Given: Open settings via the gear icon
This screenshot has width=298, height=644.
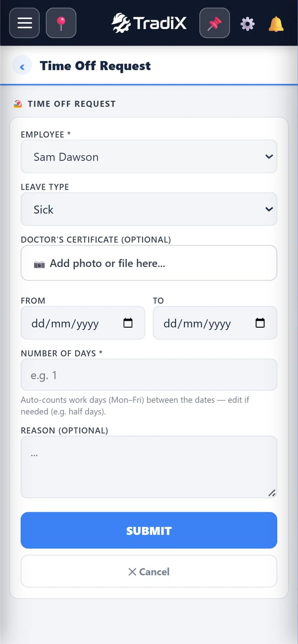Looking at the screenshot, I should pos(248,24).
